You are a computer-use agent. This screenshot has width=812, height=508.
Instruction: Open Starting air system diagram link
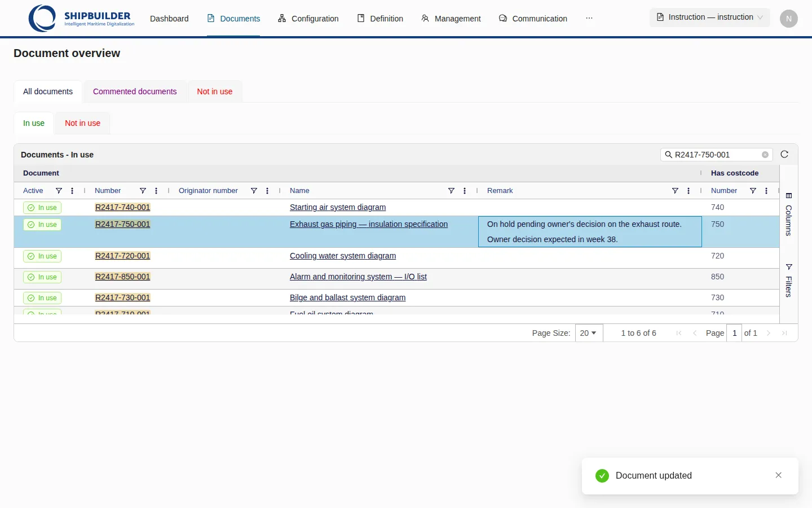tap(338, 207)
